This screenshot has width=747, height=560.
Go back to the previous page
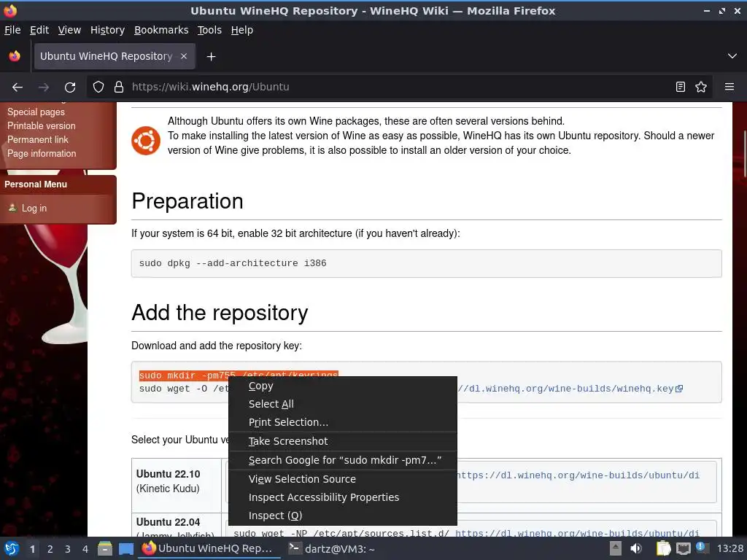pyautogui.click(x=18, y=87)
